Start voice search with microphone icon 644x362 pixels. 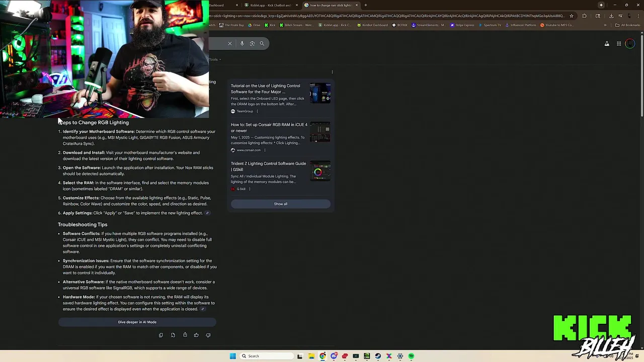[242, 43]
